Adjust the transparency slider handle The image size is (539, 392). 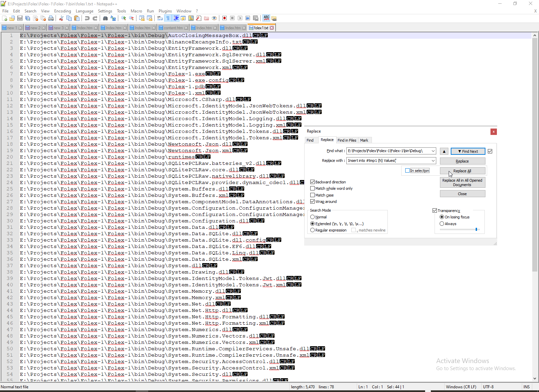(476, 229)
